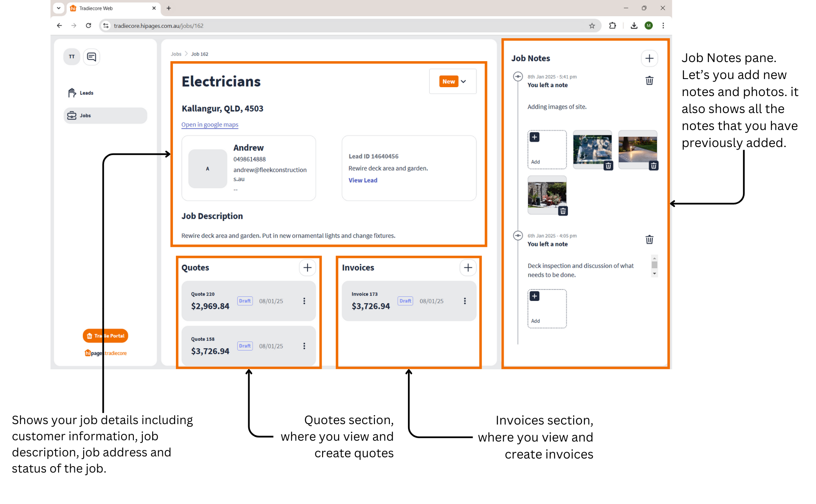
Task: Delete the stone wall patio photo
Action: (x=563, y=211)
